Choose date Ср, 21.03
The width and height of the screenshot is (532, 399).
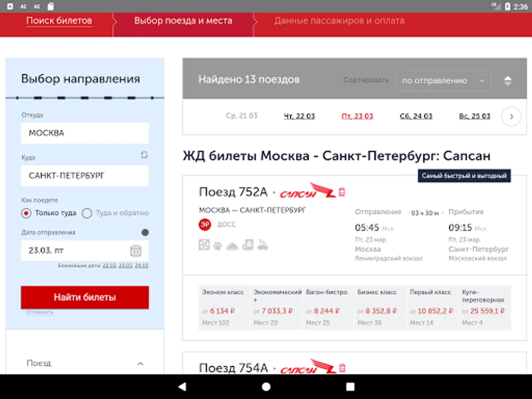tap(242, 116)
